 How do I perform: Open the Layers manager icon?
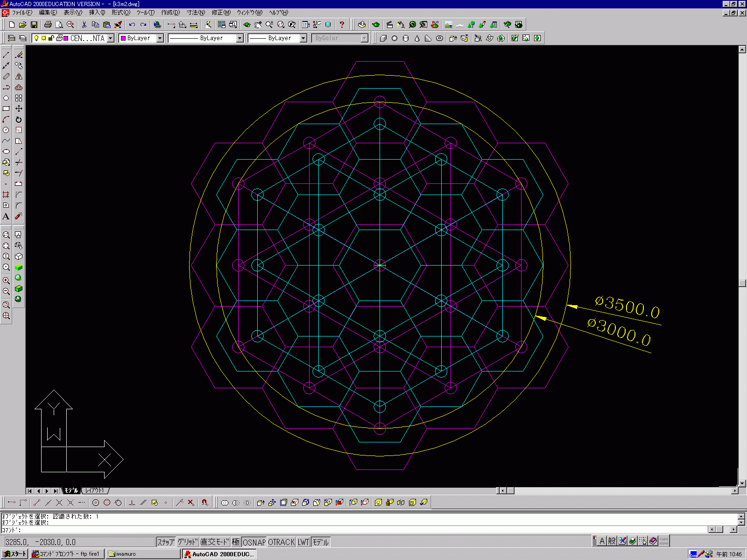[22, 38]
